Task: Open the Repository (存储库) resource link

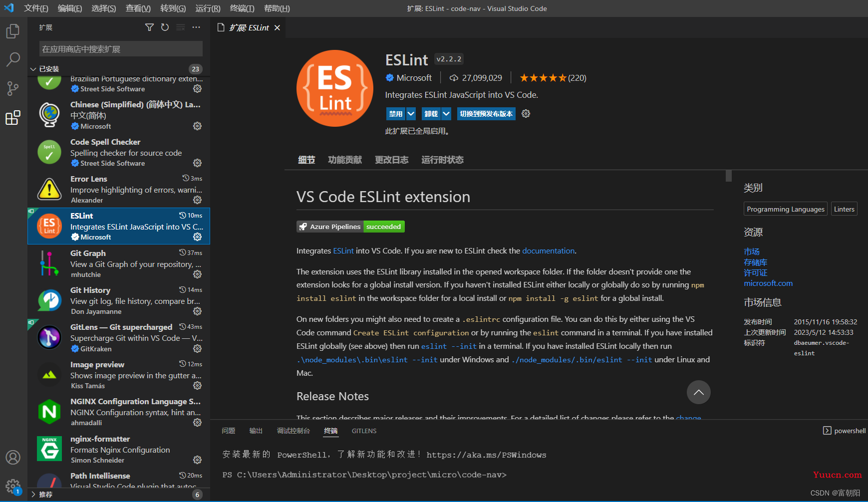Action: (756, 262)
